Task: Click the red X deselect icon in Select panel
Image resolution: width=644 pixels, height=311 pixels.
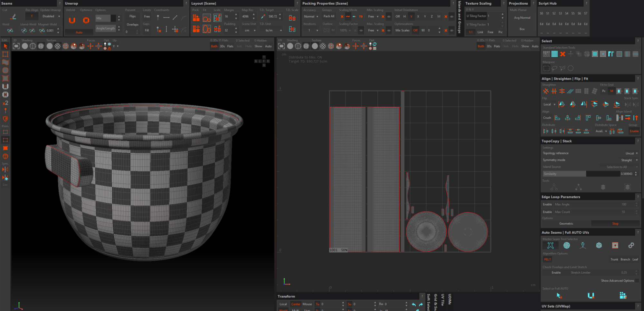Action: (x=563, y=54)
